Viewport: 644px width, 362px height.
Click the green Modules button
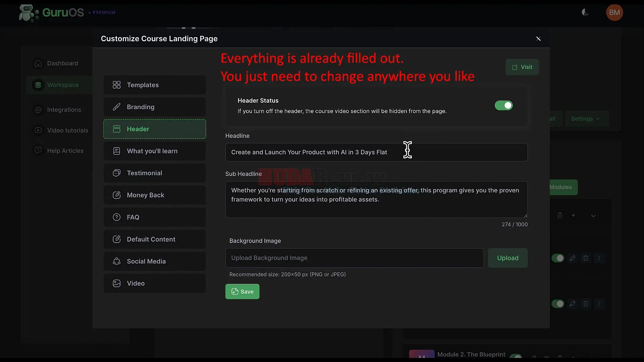[563, 187]
